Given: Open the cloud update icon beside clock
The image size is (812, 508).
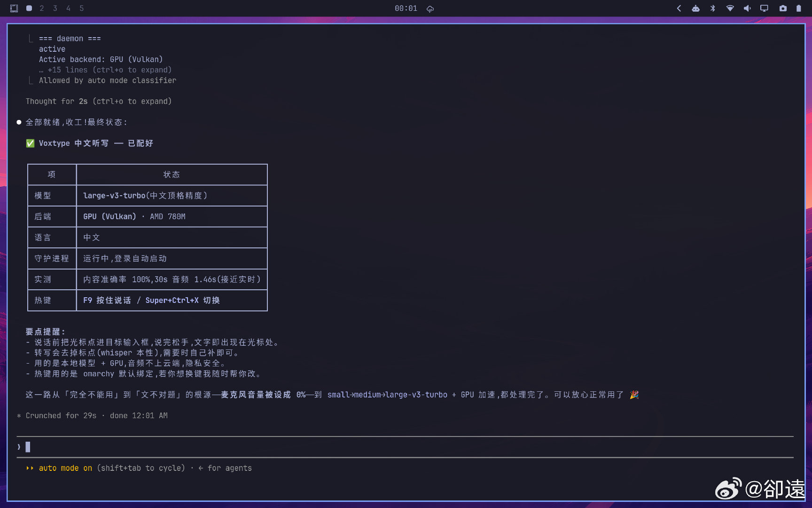Looking at the screenshot, I should [430, 9].
